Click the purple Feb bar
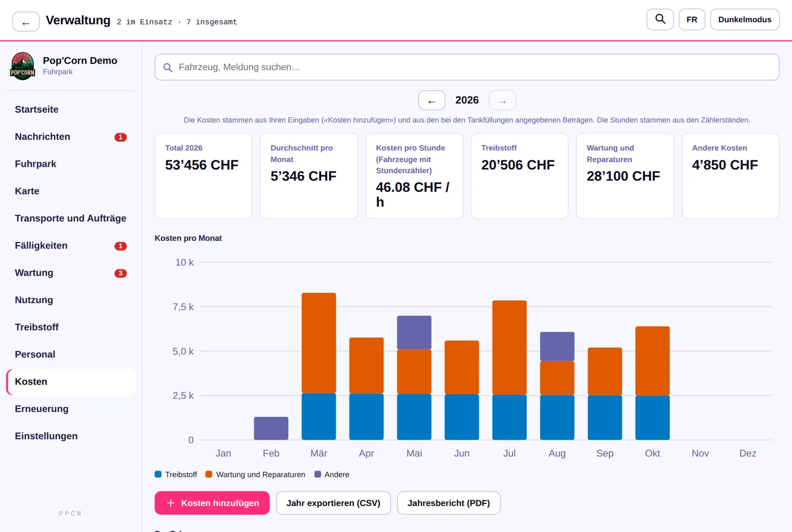 (271, 428)
